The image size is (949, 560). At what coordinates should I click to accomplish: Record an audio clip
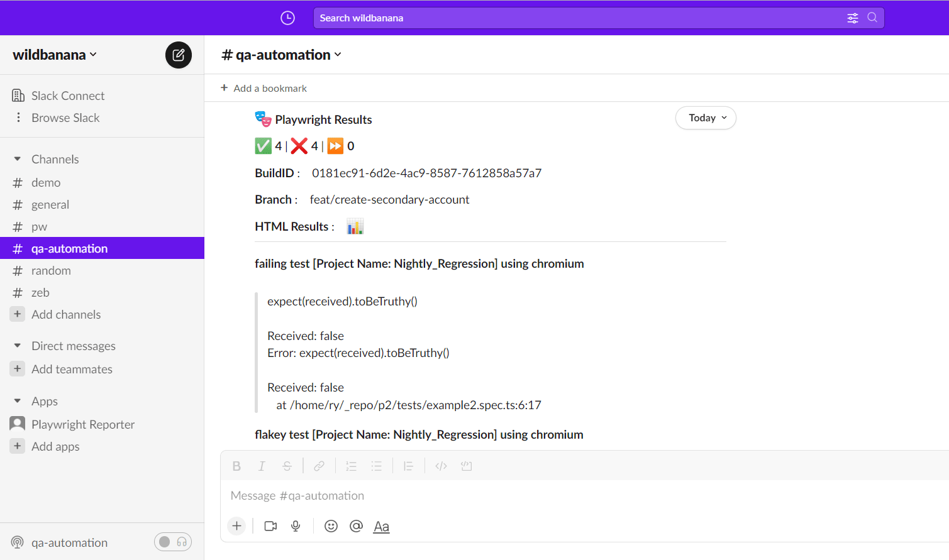pos(296,526)
